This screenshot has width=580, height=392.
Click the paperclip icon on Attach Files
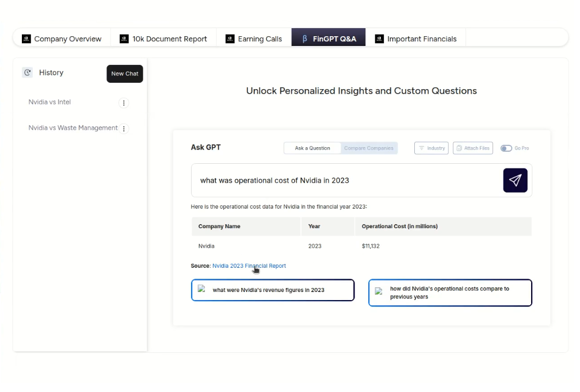tap(459, 148)
